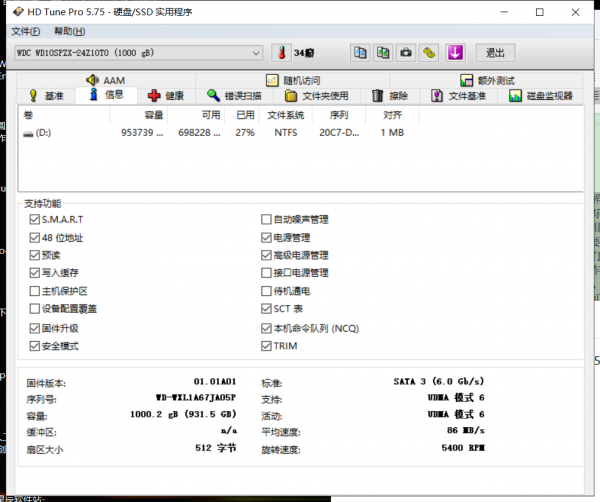The image size is (600, 502).
Task: Click the blue info tab icon
Action: point(93,94)
